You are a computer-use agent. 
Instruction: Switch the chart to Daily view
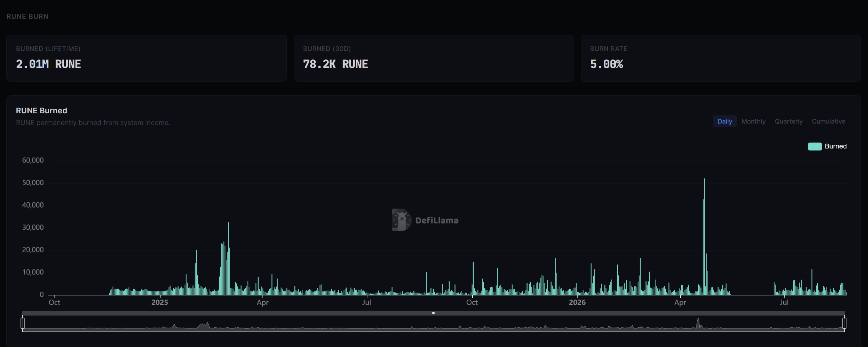[x=725, y=121]
